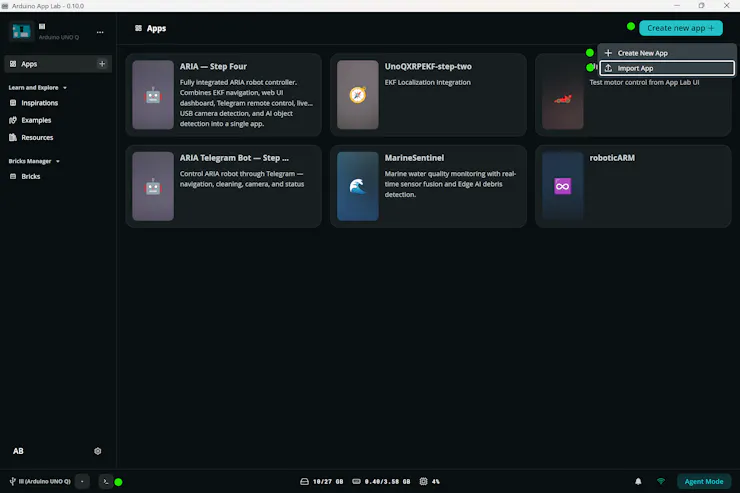This screenshot has height=493, width=740.
Task: Open the roboticARM app title
Action: (x=612, y=158)
